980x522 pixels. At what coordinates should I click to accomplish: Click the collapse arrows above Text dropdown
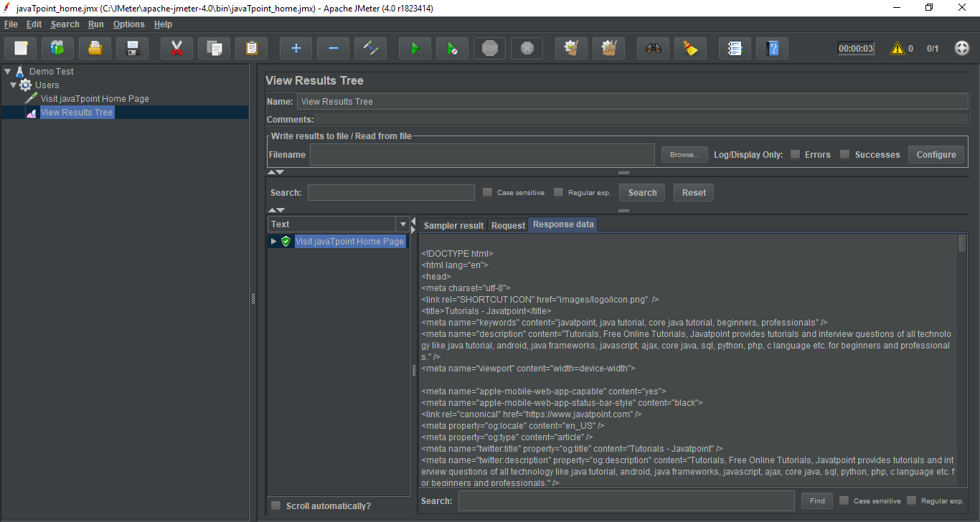[x=275, y=210]
